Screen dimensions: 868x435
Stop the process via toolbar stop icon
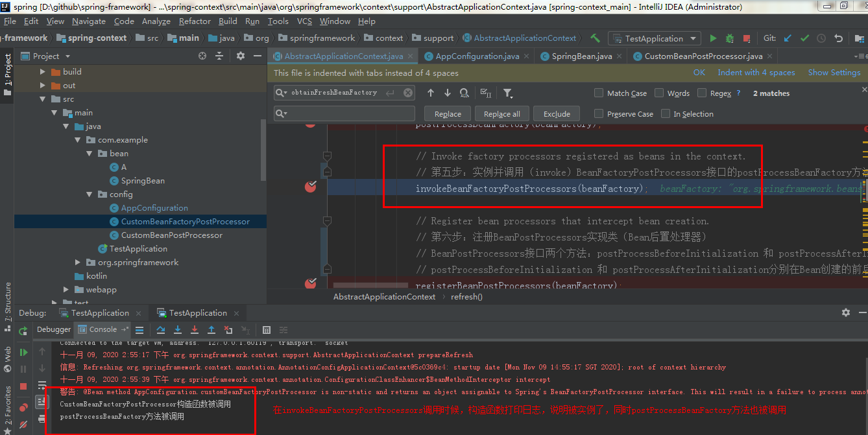pos(747,38)
